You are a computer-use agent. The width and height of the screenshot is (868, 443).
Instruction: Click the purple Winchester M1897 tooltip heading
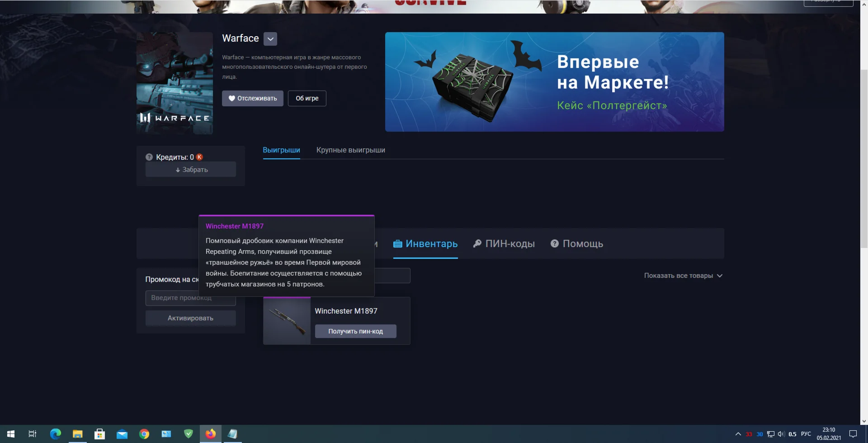click(235, 226)
